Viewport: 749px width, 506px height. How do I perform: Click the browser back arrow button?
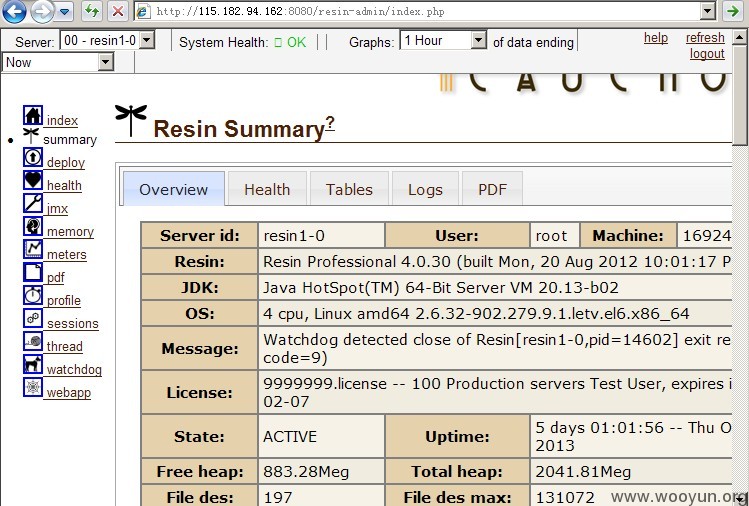tap(14, 11)
